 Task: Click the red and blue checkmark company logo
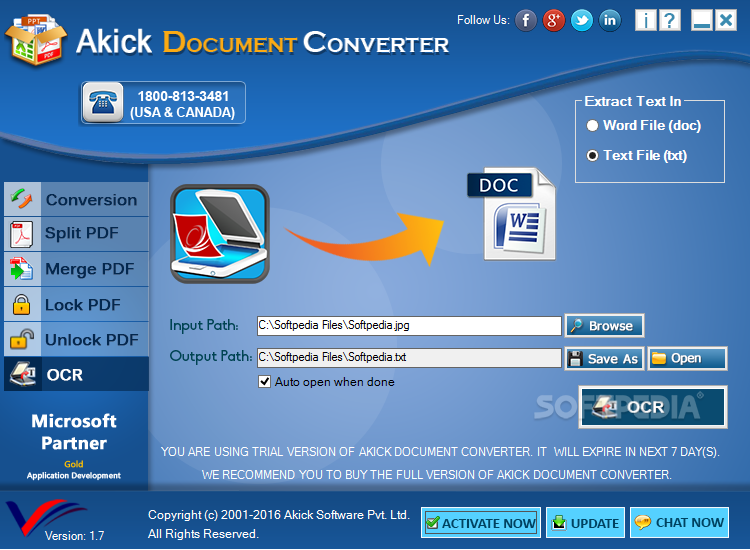(45, 517)
